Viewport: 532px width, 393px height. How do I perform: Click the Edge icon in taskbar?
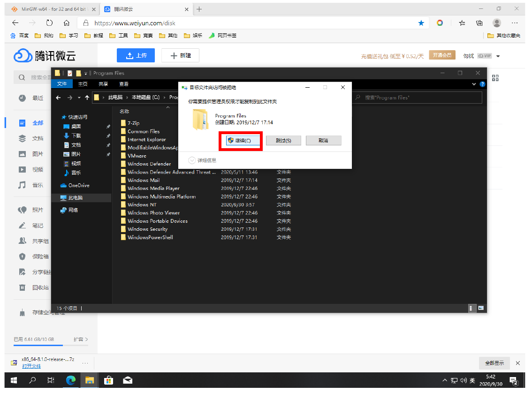[x=71, y=380]
